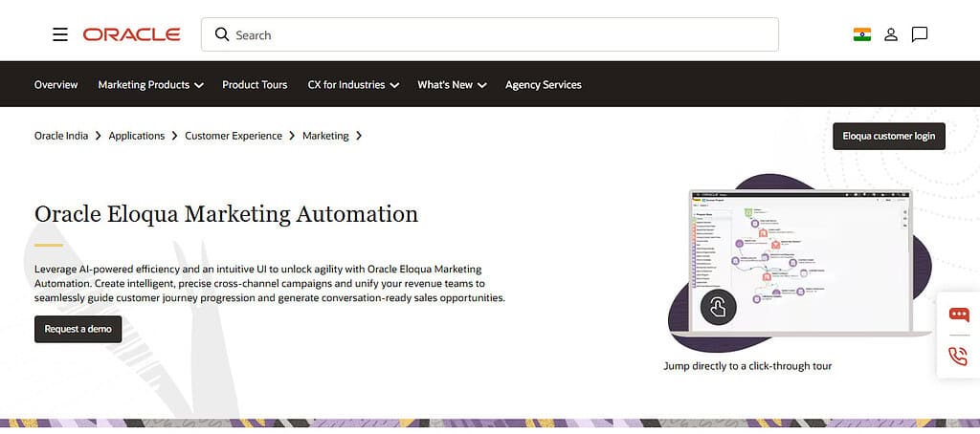Expand the CX for Industries menu
The image size is (980, 434).
click(353, 84)
